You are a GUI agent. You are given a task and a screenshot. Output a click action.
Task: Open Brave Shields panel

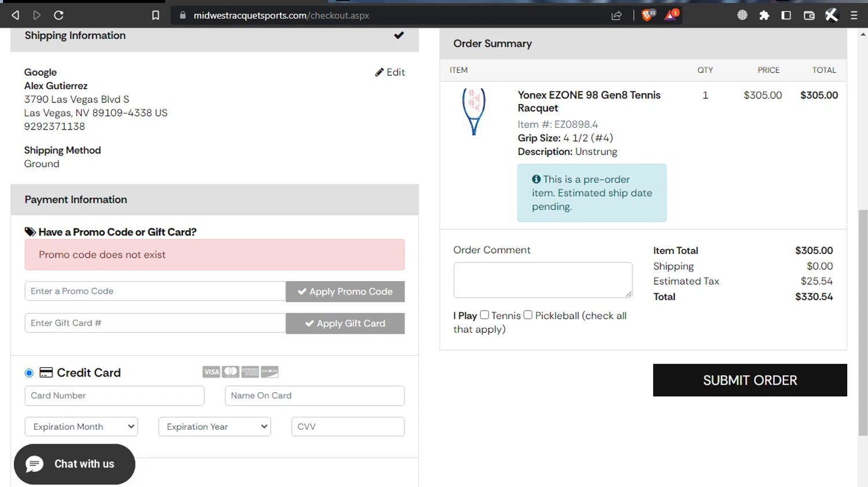(x=648, y=14)
